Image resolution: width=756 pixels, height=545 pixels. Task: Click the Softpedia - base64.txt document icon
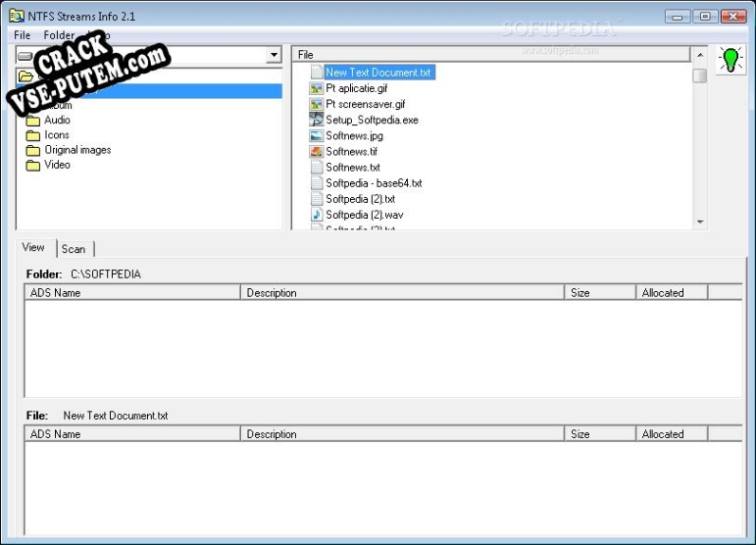click(x=317, y=183)
